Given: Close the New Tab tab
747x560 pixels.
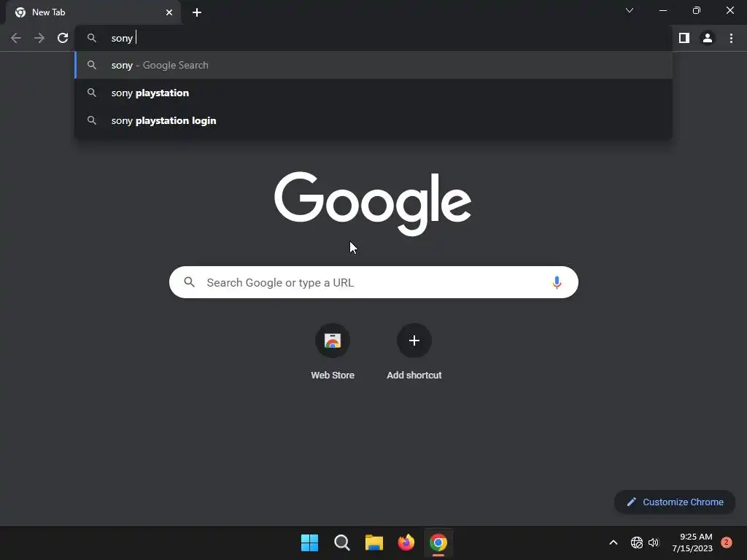Looking at the screenshot, I should [x=169, y=12].
